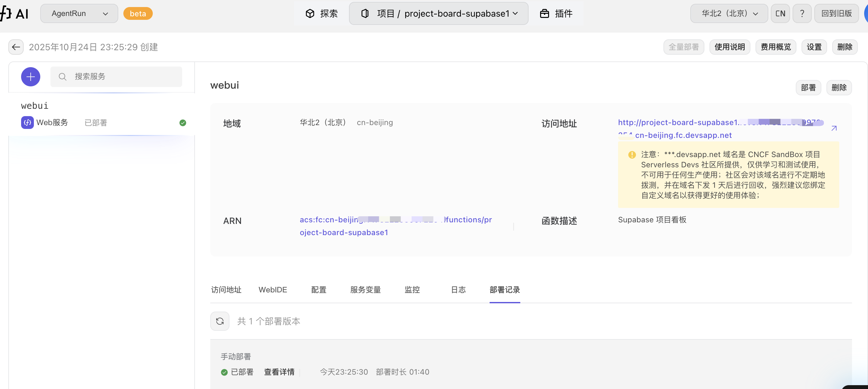Screen dimensions: 868x389
Task: Click the Explore cube icon
Action: (x=310, y=13)
